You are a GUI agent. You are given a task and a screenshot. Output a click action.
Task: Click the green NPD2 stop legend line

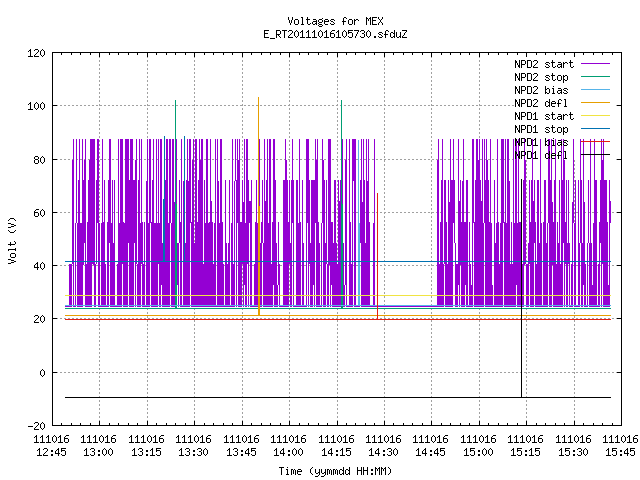(595, 76)
